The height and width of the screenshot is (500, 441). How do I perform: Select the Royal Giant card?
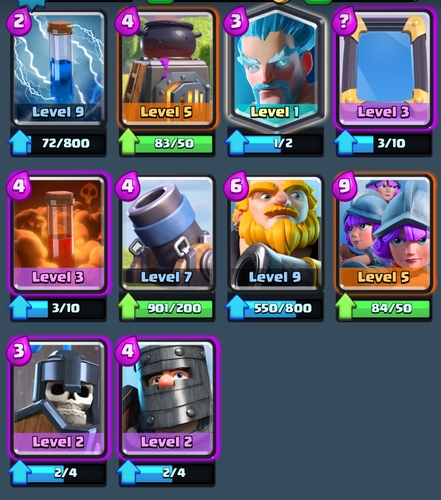click(276, 233)
